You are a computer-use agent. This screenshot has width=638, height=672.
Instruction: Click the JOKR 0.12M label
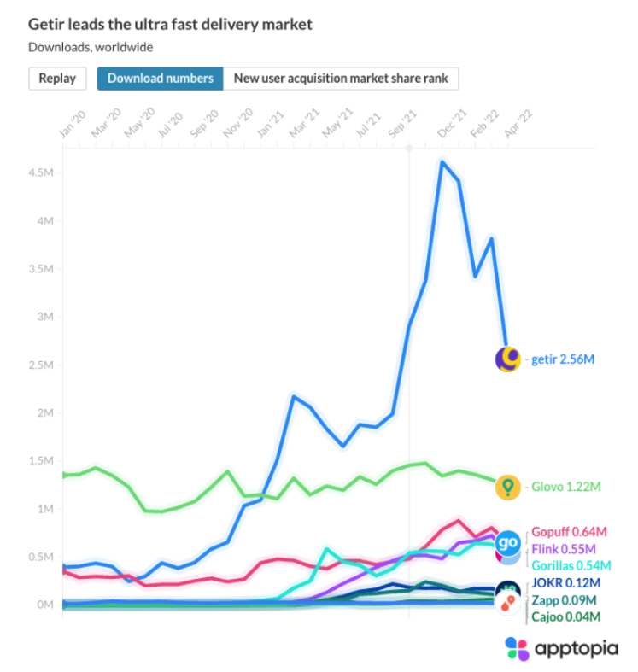[x=566, y=583]
